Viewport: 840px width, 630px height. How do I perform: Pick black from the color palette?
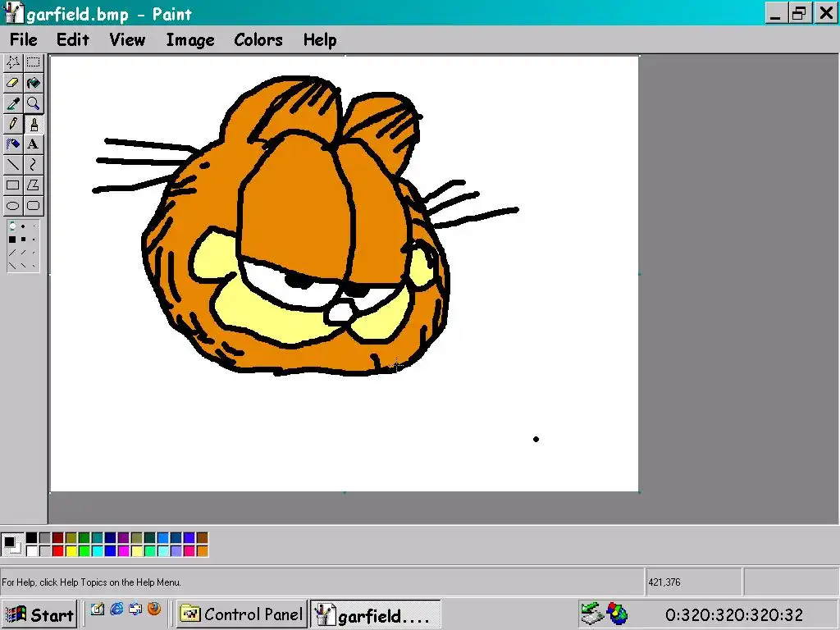pyautogui.click(x=32, y=538)
